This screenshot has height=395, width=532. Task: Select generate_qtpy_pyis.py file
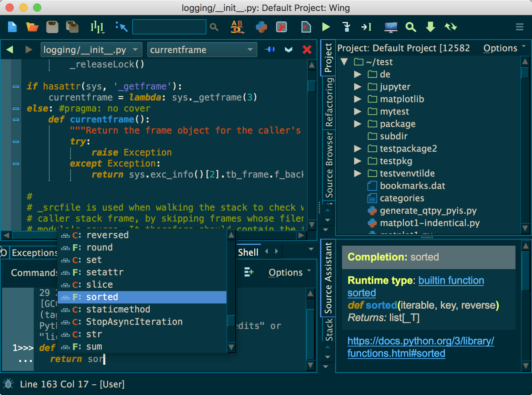click(x=422, y=211)
